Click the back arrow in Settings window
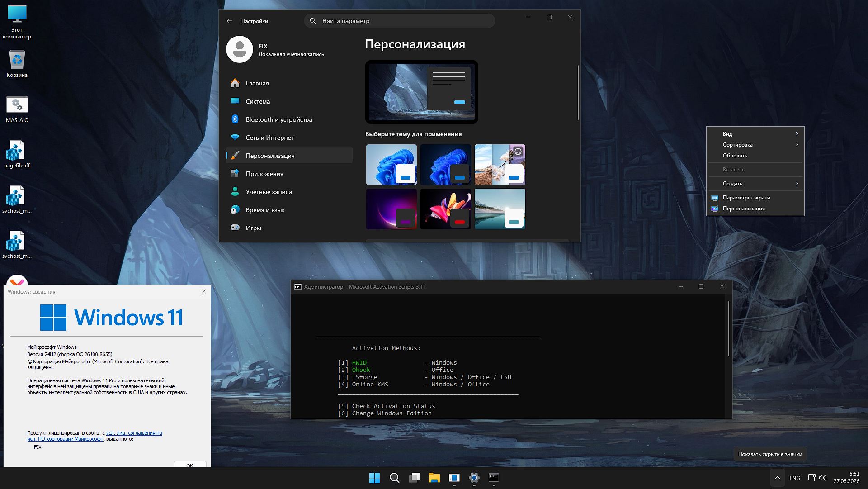Viewport: 868px width, 489px height. point(230,21)
